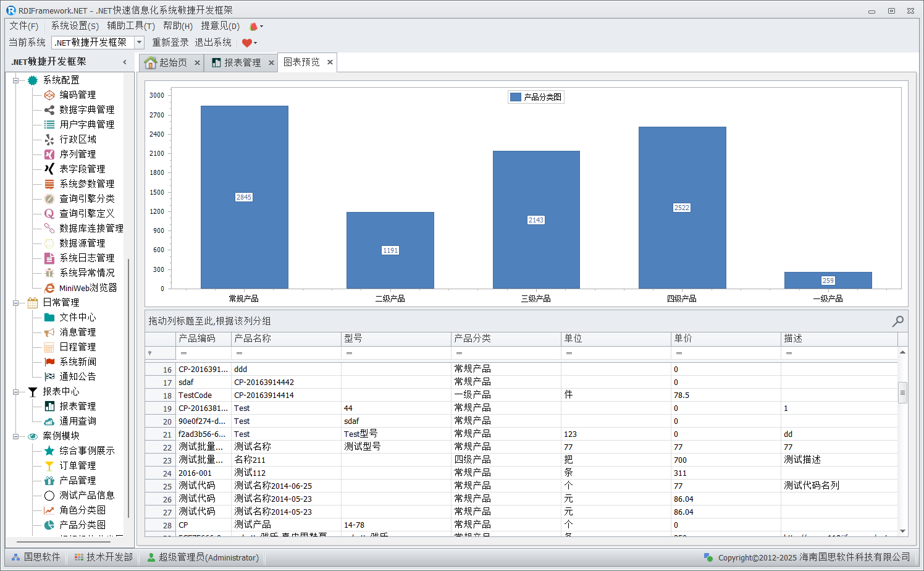Screen dimensions: 924x571
Task: Collapse the 日常管理 tree node
Action: [x=16, y=303]
